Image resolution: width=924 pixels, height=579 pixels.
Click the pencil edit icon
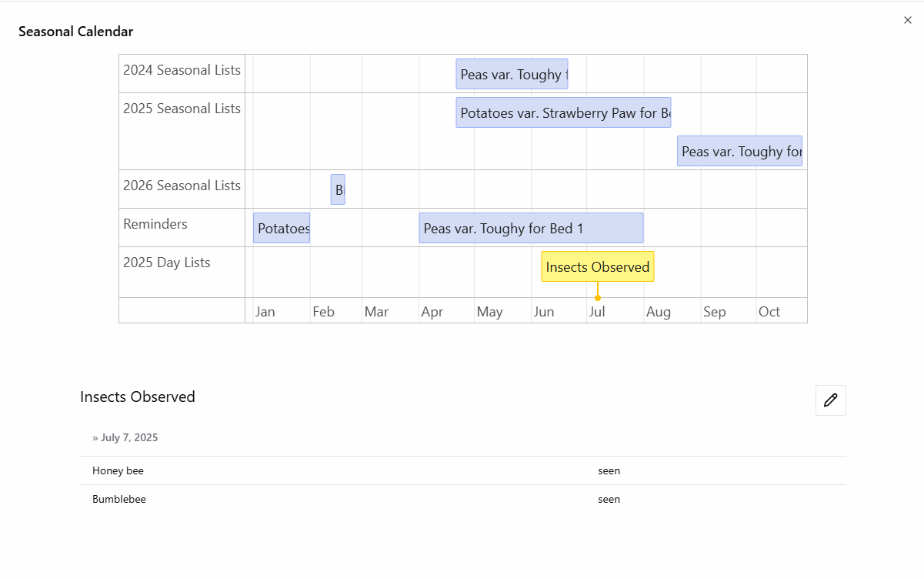point(830,400)
